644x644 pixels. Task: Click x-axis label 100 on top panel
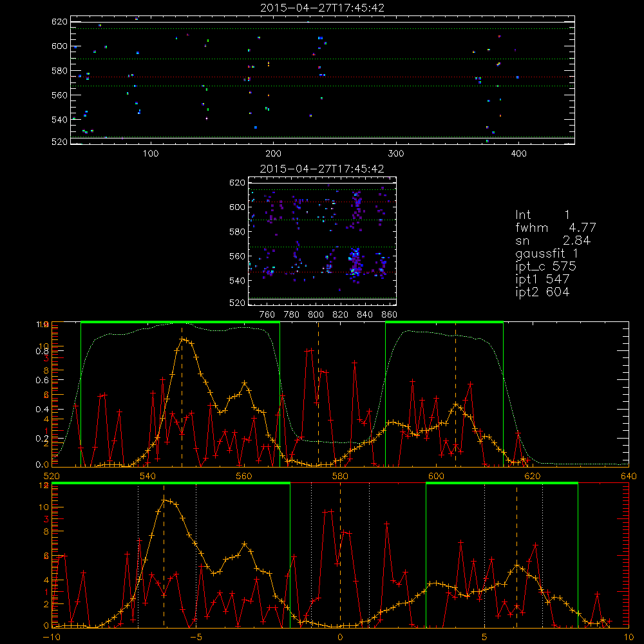(151, 154)
